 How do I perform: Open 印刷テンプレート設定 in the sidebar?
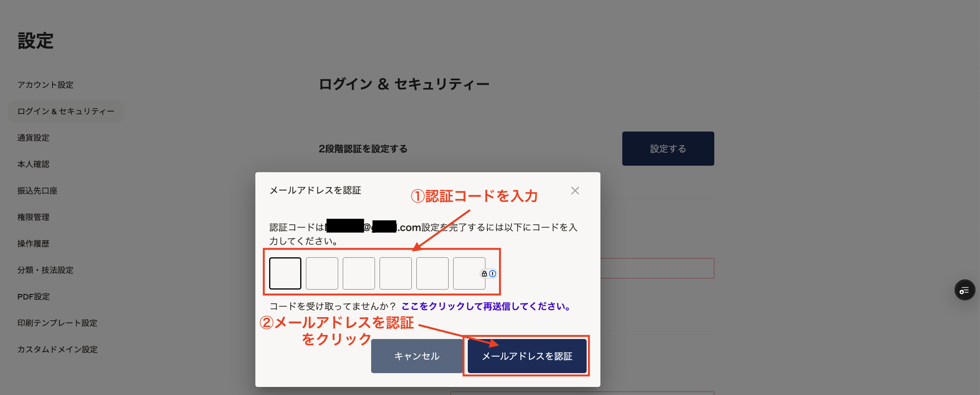click(x=57, y=323)
